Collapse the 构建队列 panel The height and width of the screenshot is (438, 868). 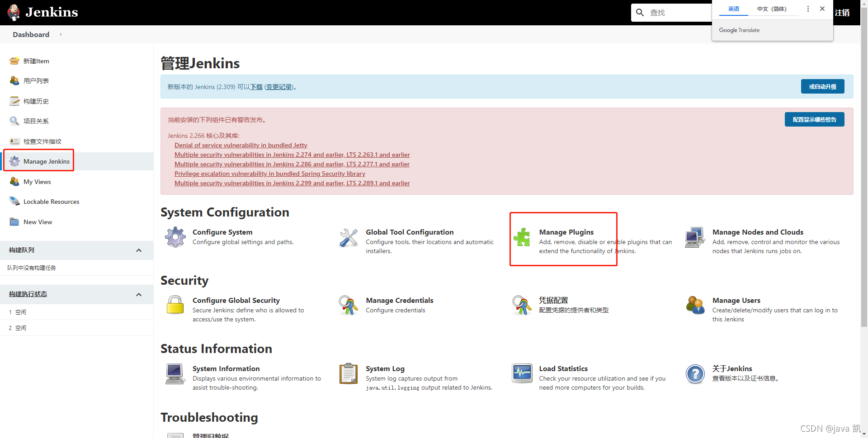(x=139, y=250)
